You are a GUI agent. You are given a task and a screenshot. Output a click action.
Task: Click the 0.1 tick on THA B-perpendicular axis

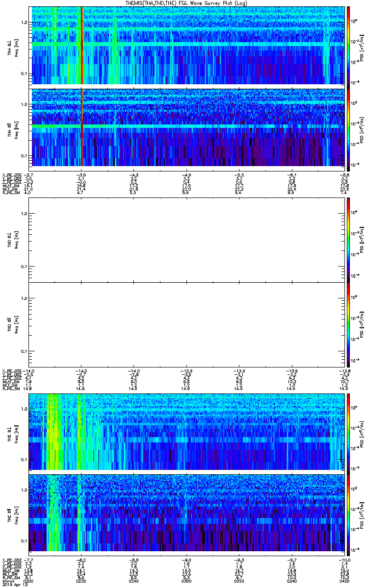point(24,74)
